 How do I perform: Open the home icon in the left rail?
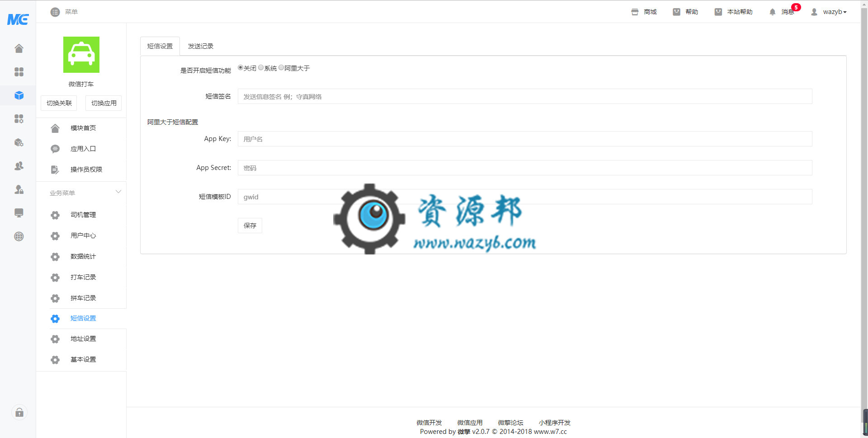coord(19,48)
